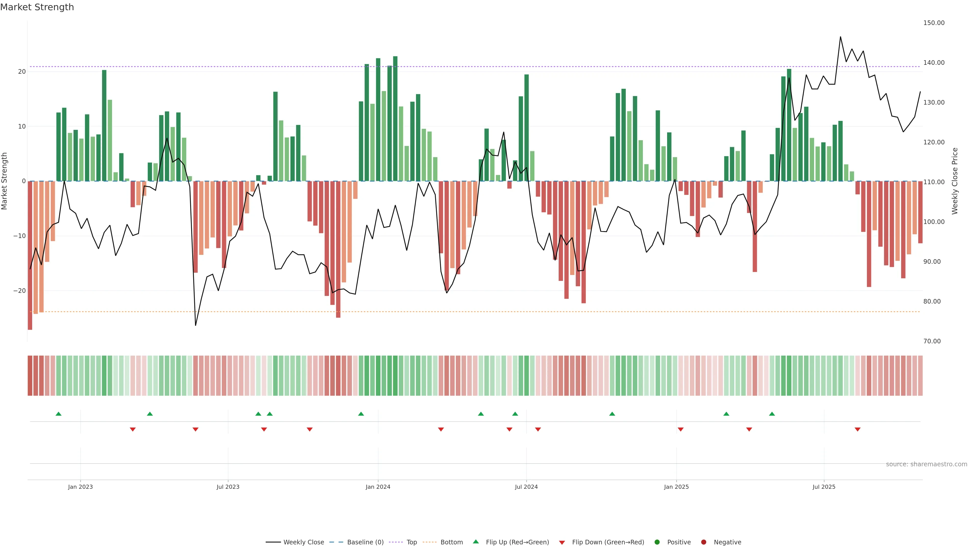Viewport: 980px width, 551px height.
Task: Click the 150.00 right axis tick label
Action: [x=934, y=23]
